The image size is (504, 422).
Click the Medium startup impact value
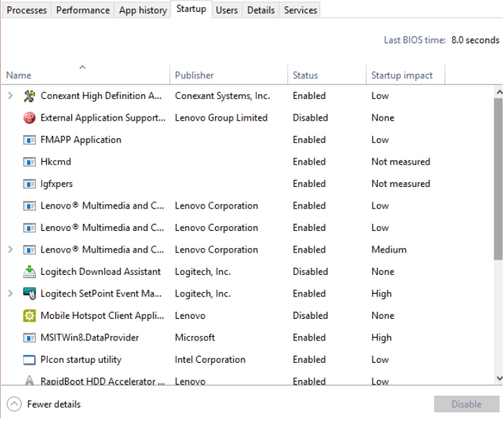click(x=389, y=250)
